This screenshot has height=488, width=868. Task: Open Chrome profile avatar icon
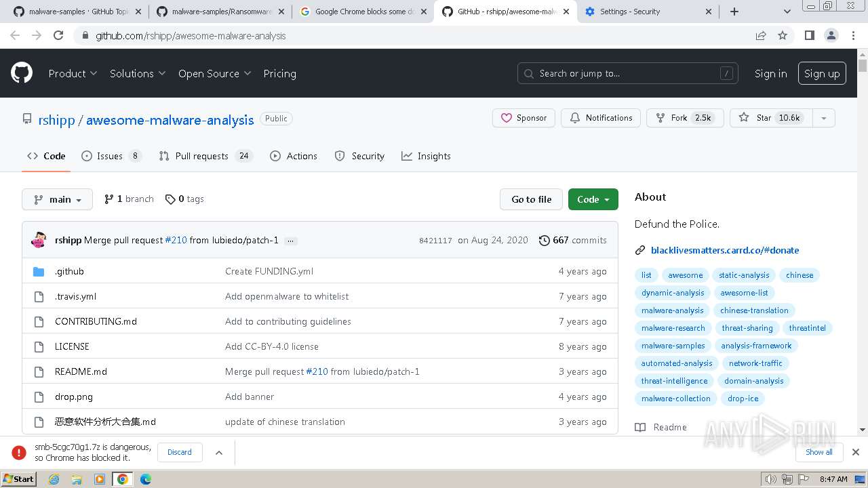(x=831, y=36)
